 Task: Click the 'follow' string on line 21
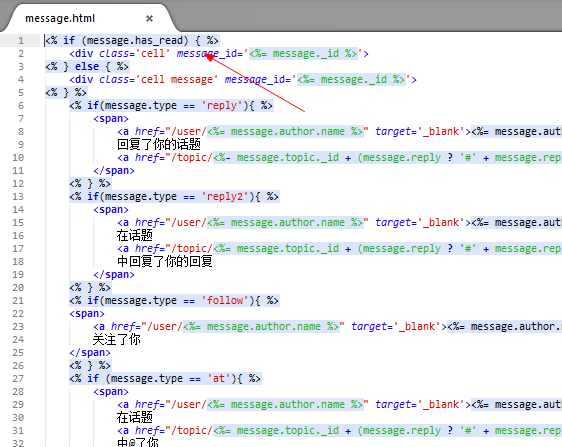coord(225,301)
